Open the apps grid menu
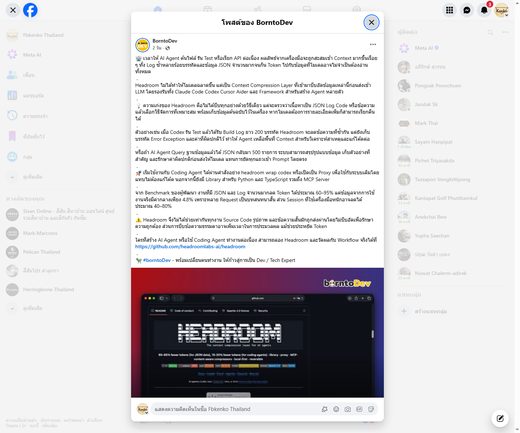The image size is (520, 433). [449, 10]
